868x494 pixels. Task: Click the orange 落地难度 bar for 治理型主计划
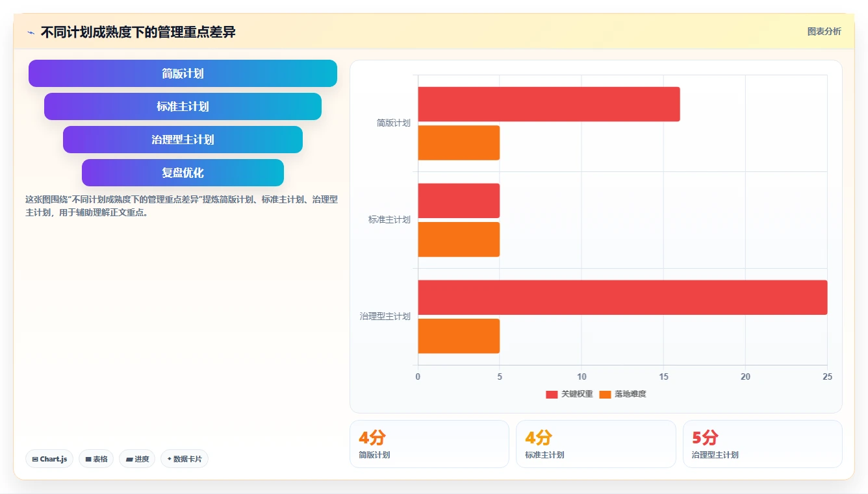tap(459, 336)
